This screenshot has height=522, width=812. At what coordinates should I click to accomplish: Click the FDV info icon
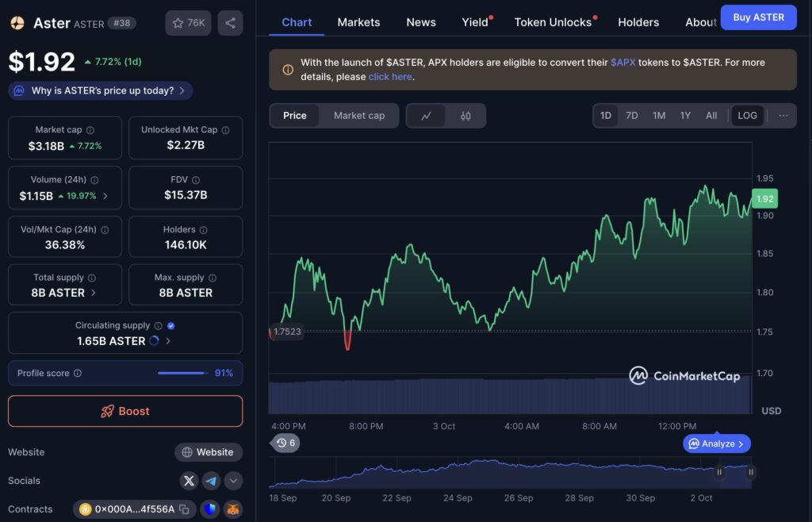(196, 180)
